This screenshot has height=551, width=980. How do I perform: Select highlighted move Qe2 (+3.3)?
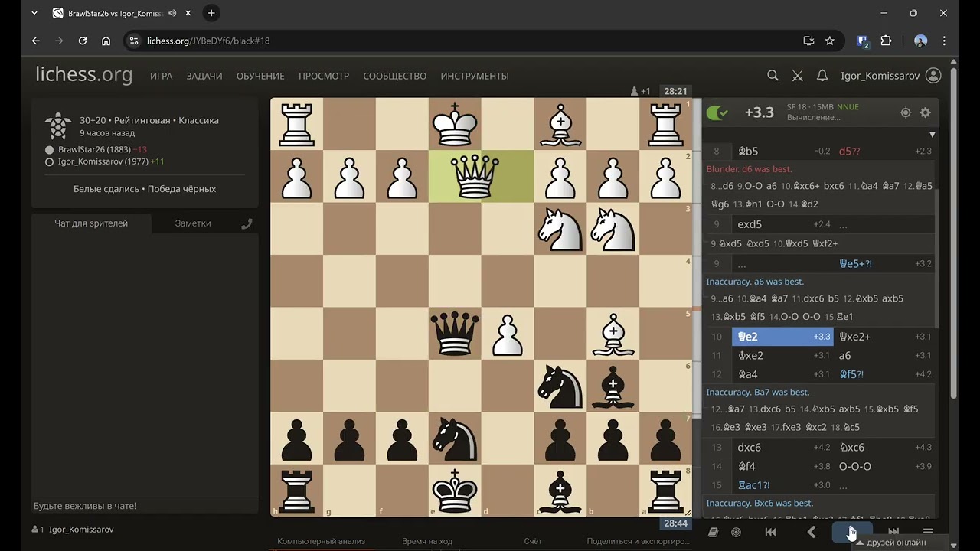click(x=782, y=337)
